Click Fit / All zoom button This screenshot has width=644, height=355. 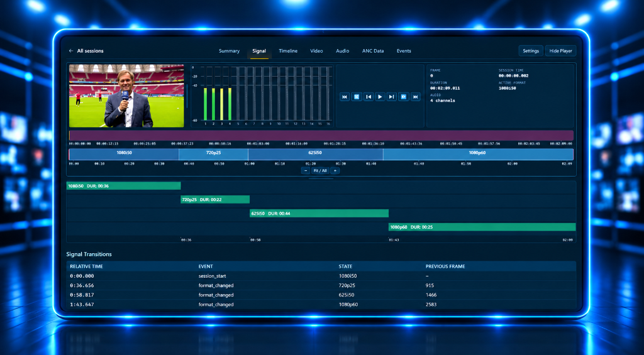pyautogui.click(x=320, y=171)
